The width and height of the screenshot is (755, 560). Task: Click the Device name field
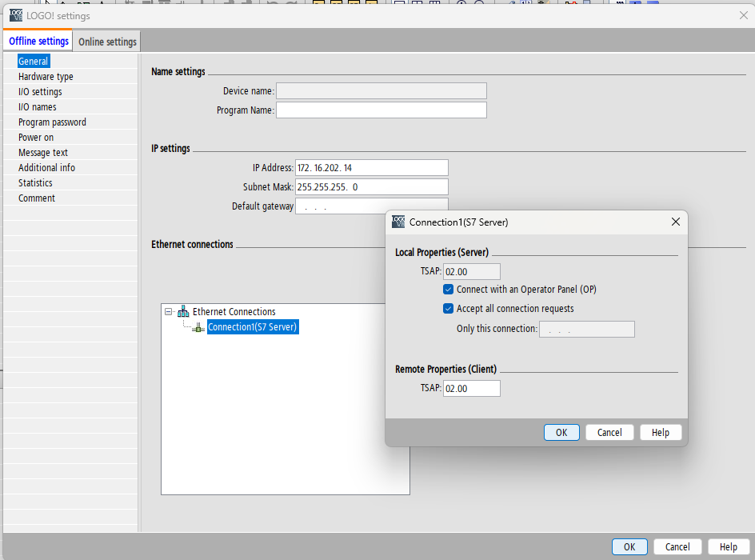(381, 91)
